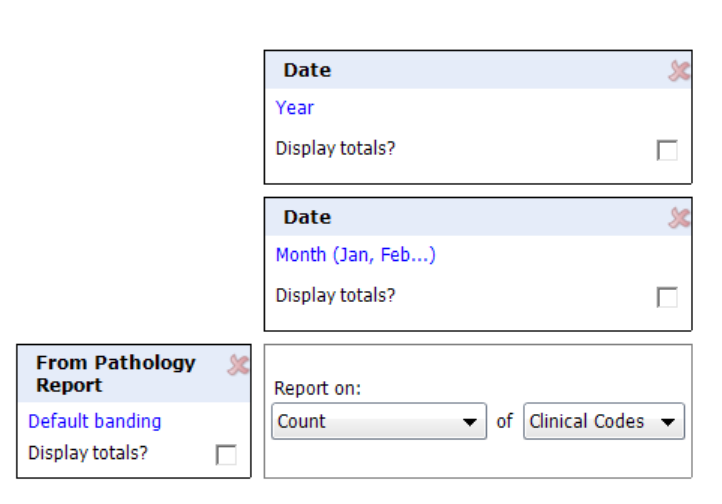Click the arrow on the Clinical Codes box
This screenshot has height=504, width=722.
668,422
